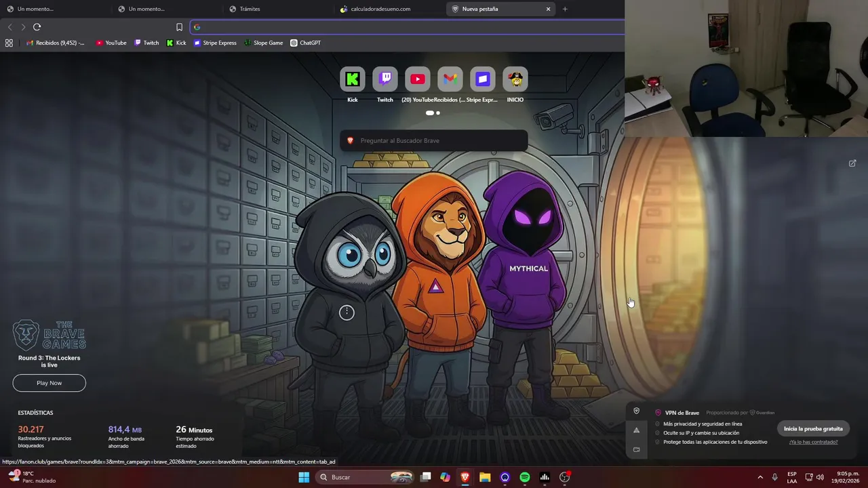Focus the address bar

(407, 27)
